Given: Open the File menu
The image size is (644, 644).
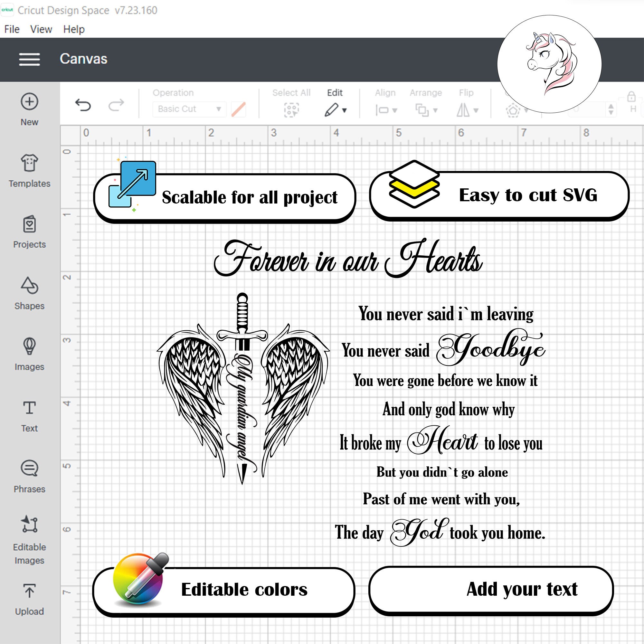Looking at the screenshot, I should pos(12,29).
